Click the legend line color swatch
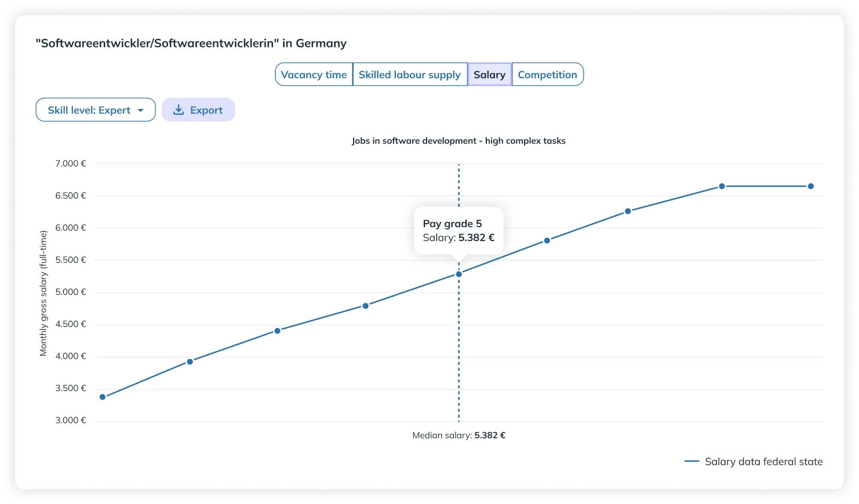This screenshot has height=504, width=859. [x=691, y=462]
